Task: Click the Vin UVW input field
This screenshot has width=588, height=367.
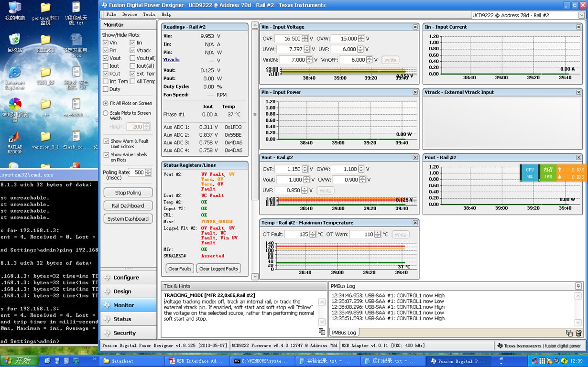Action: (x=290, y=49)
